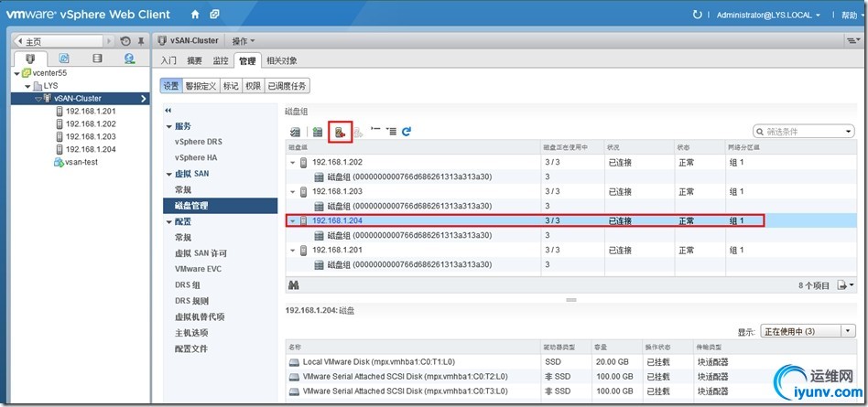Open the filter options dropdown arrow
Viewport: 868px width, 407px height.
point(849,132)
